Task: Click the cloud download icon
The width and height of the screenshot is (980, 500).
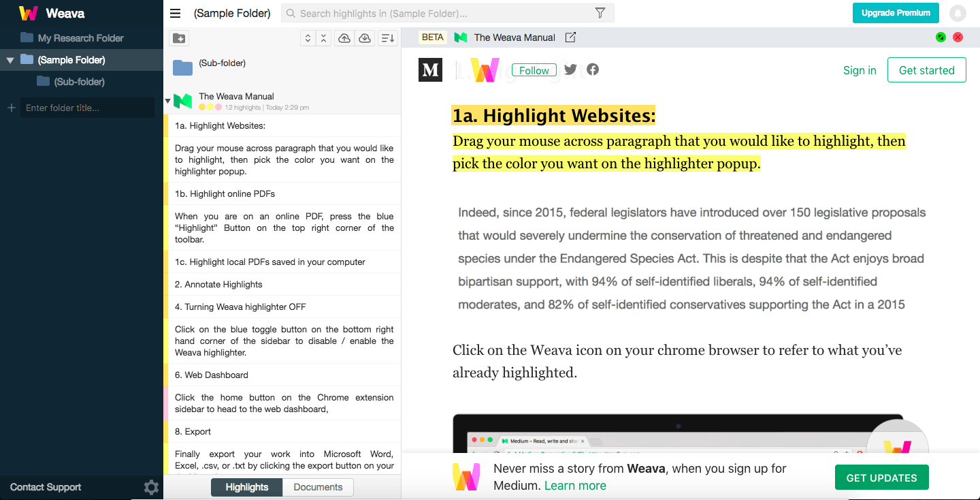Action: 365,39
